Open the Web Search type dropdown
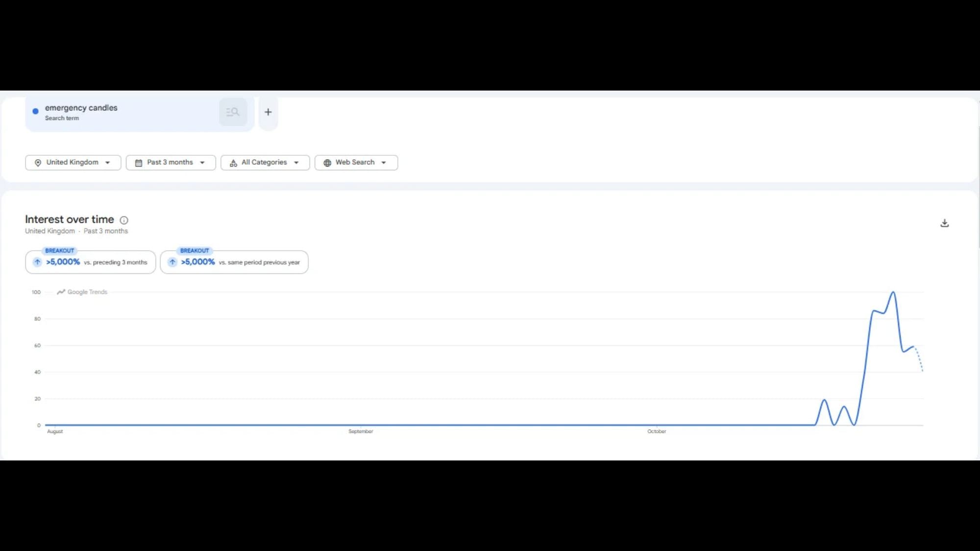Screen dimensions: 980x551 click(356, 163)
